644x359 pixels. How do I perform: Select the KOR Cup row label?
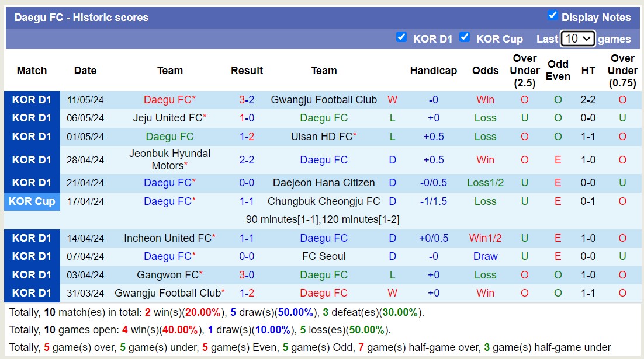pos(32,201)
